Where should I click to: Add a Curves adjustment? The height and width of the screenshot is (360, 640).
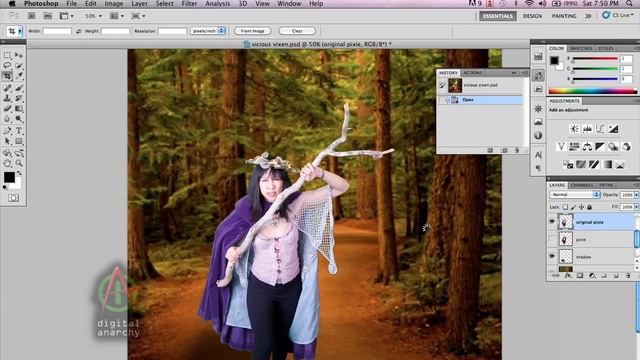coord(600,129)
